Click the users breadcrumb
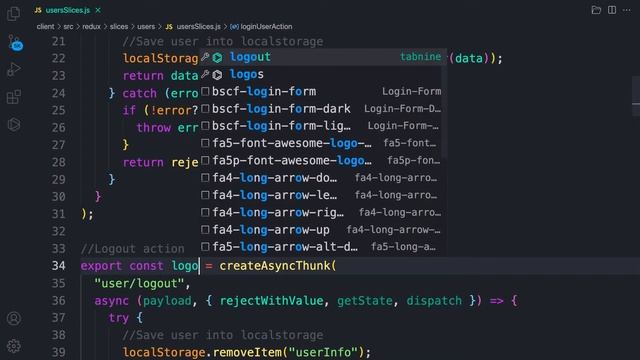Screen dimensions: 640x360 146,27
